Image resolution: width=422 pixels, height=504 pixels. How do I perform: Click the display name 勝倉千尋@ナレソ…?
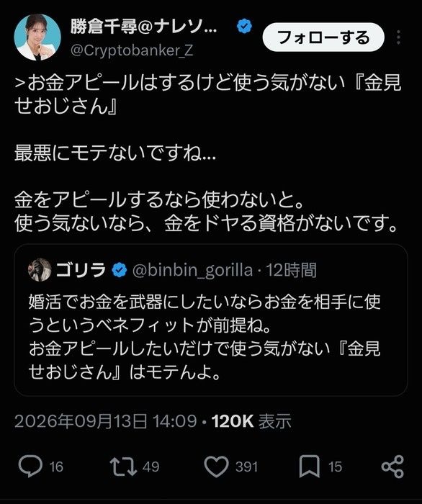point(143,27)
